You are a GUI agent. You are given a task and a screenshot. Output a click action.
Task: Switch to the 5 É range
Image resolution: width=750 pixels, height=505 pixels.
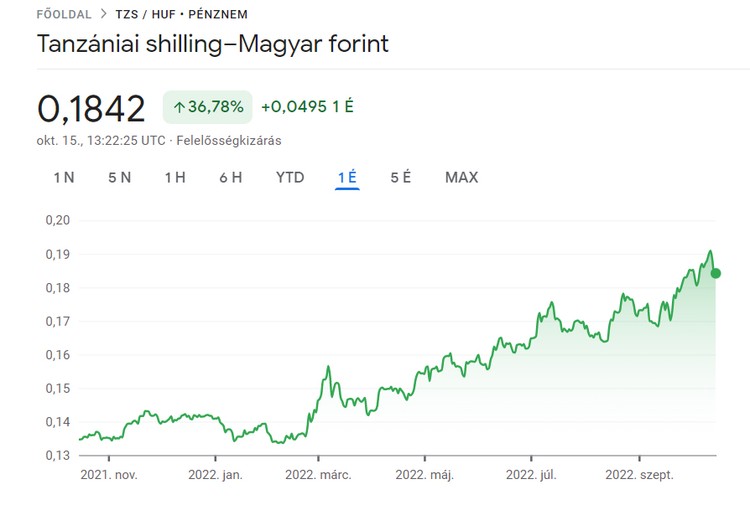coord(401,178)
